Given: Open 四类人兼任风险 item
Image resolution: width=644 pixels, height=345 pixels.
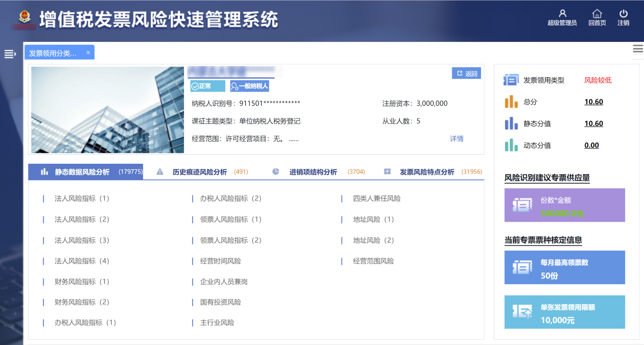Looking at the screenshot, I should 377,198.
